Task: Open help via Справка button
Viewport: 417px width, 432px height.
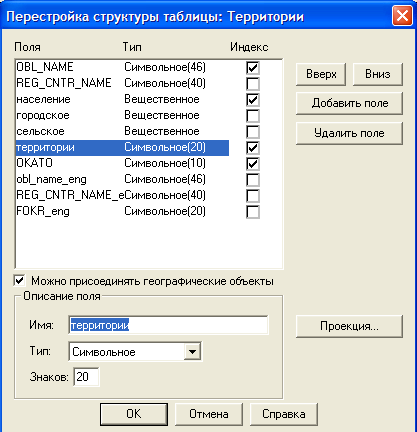Action: click(284, 414)
